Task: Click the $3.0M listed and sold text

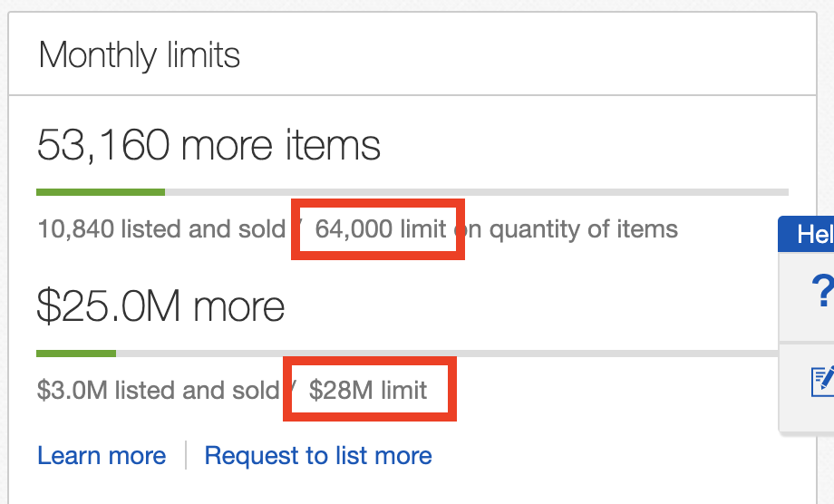Action: click(x=158, y=390)
